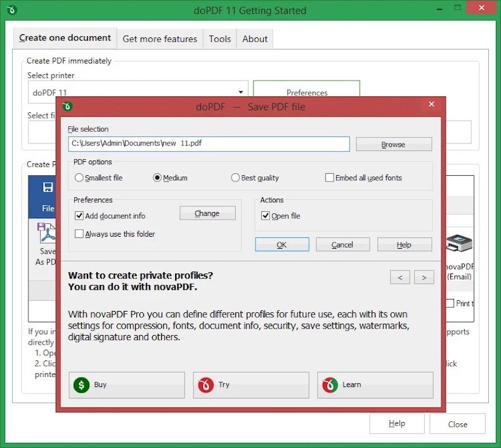Click the doPDF logo in main window title

click(x=12, y=10)
